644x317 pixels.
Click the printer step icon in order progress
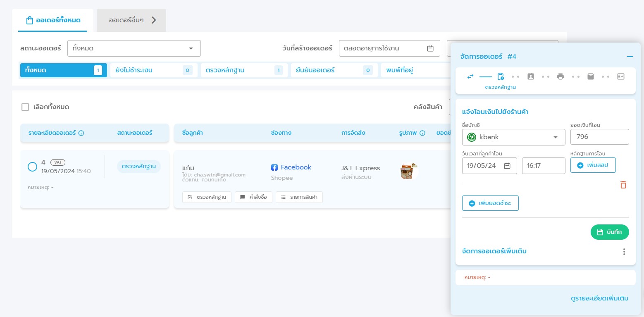pyautogui.click(x=561, y=76)
